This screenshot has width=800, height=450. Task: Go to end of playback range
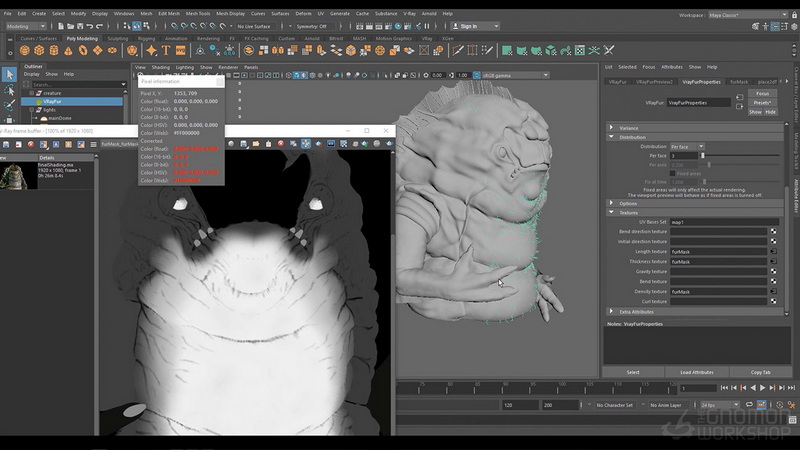(791, 388)
